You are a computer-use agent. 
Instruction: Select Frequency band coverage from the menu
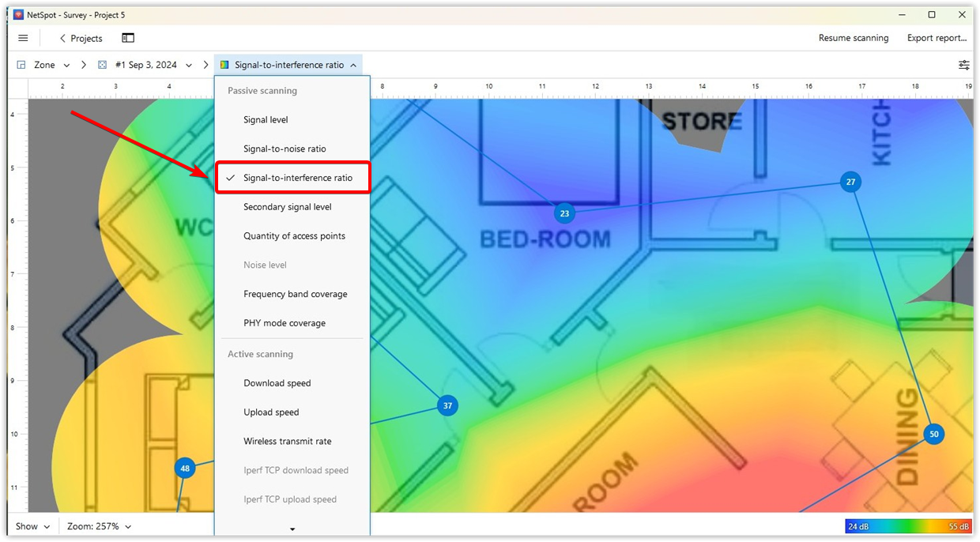[x=295, y=293]
